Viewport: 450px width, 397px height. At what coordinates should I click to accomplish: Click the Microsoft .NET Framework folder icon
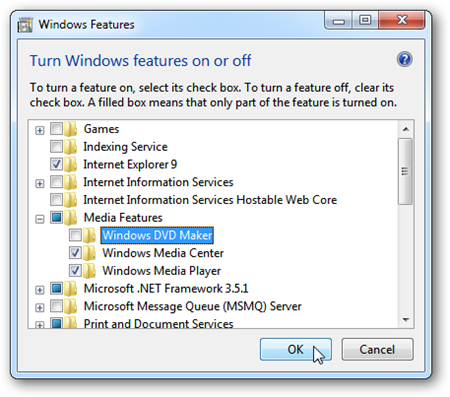[70, 289]
